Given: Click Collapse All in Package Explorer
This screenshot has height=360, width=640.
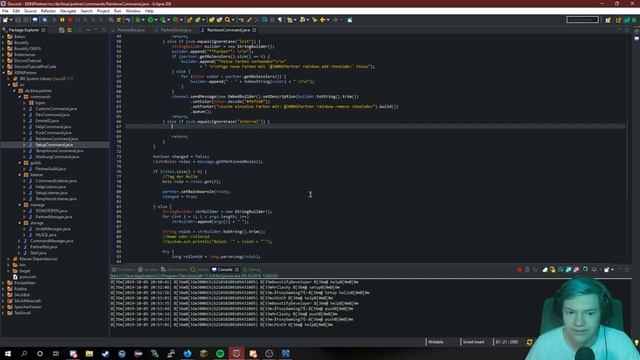Looking at the screenshot, I should click(62, 30).
